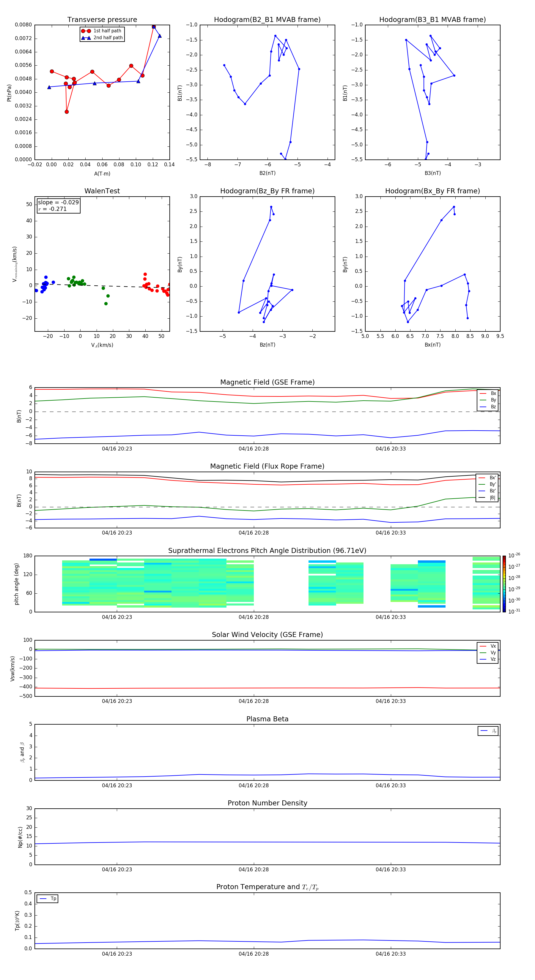The image size is (535, 980).
Task: Select the βp legend in Plasma Beta plot
Action: click(488, 731)
